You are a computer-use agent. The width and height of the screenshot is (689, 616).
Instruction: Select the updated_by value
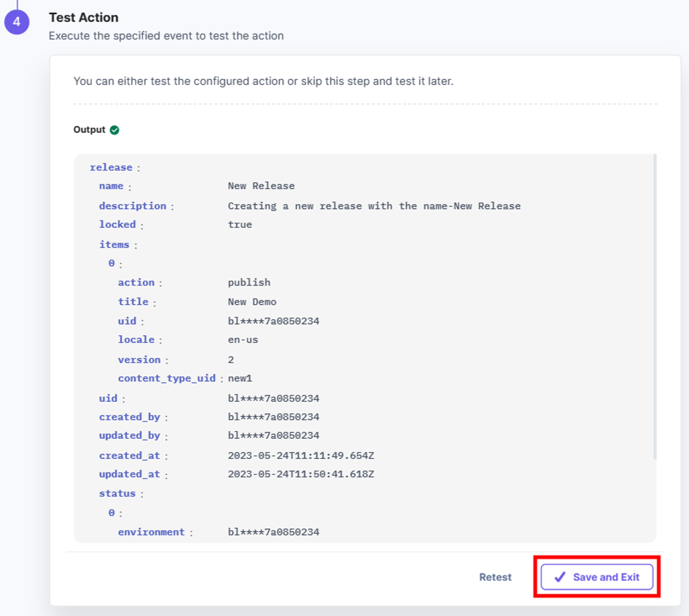[x=273, y=435]
